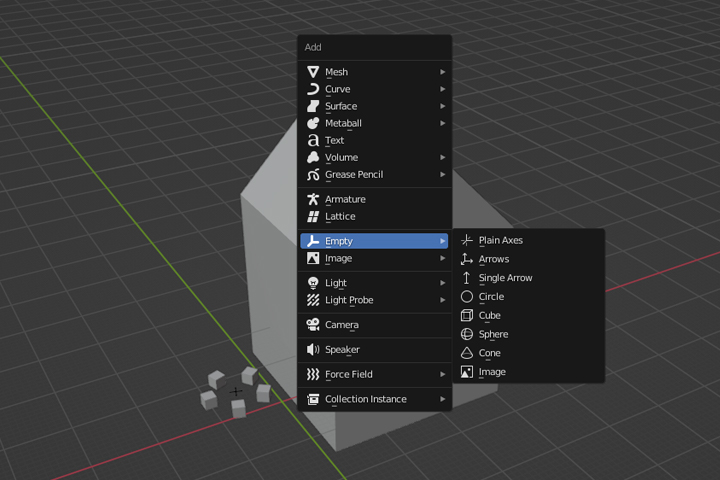Image resolution: width=720 pixels, height=480 pixels.
Task: Click the Volume cloud icon
Action: point(313,158)
